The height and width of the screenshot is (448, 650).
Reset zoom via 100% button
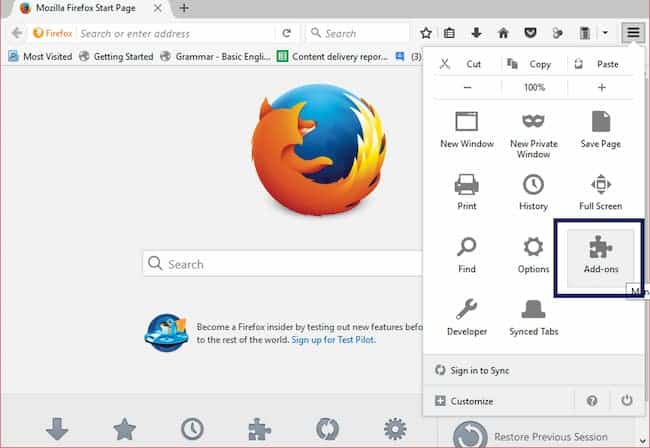[534, 87]
